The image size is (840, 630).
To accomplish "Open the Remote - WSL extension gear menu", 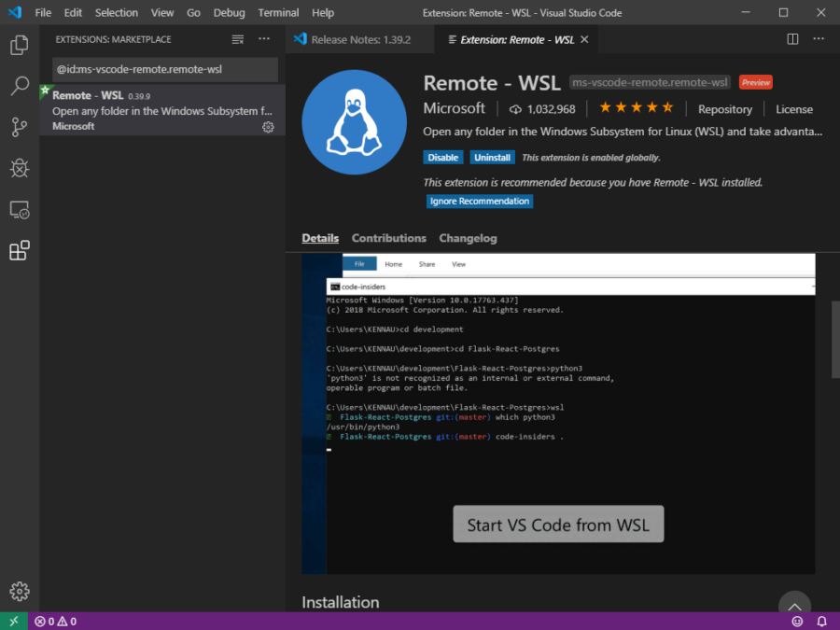I will 268,128.
